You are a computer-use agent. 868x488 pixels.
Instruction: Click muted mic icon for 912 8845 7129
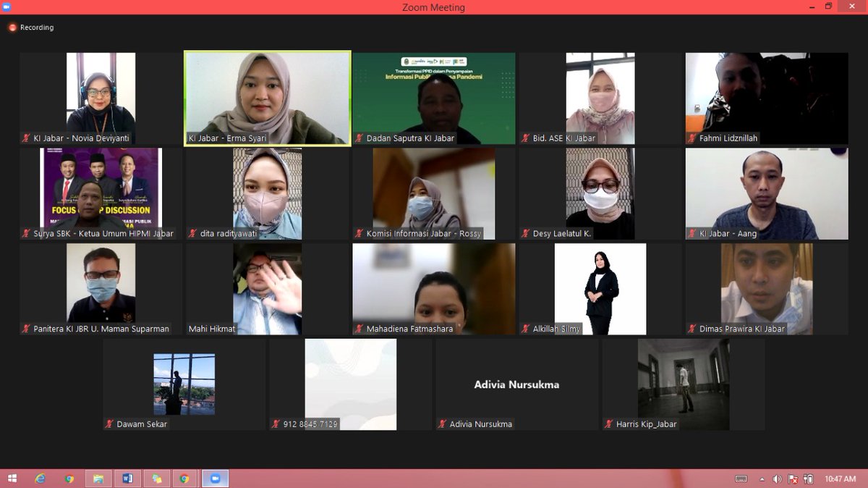click(276, 424)
